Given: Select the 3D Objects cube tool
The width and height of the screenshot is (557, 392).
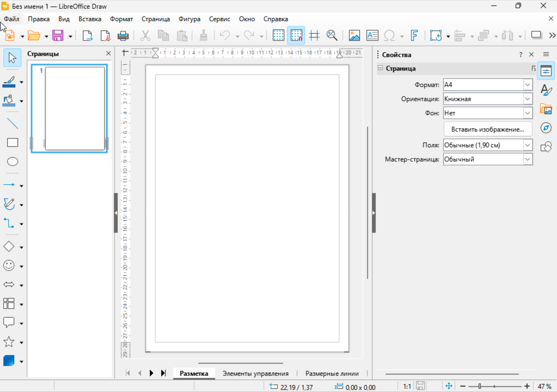Looking at the screenshot, I should pos(9,361).
